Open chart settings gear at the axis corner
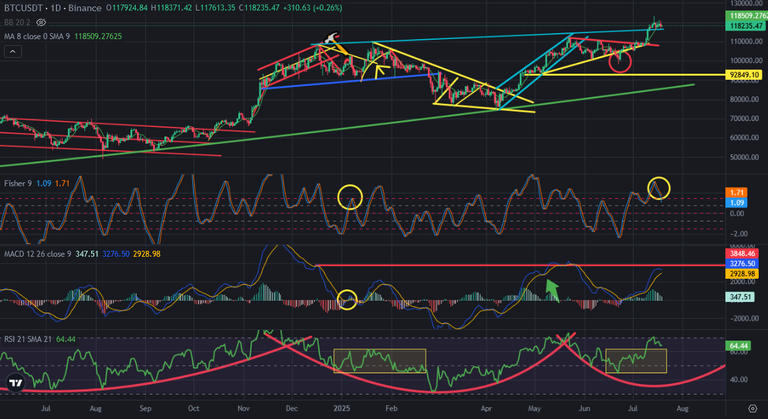This screenshot has width=768, height=419. (x=753, y=408)
